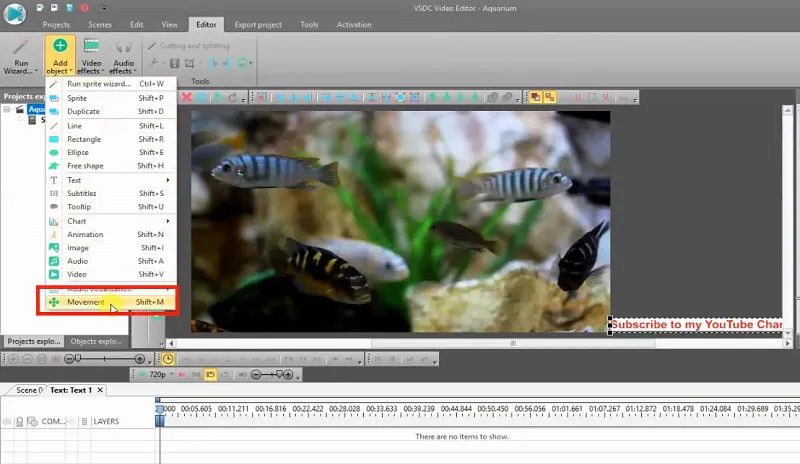Expand the Text submenu
Viewport: 800px width, 464px height.
111,180
